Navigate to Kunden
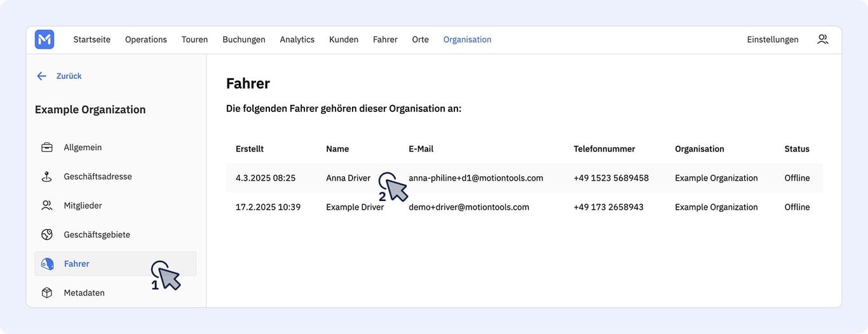 click(344, 39)
